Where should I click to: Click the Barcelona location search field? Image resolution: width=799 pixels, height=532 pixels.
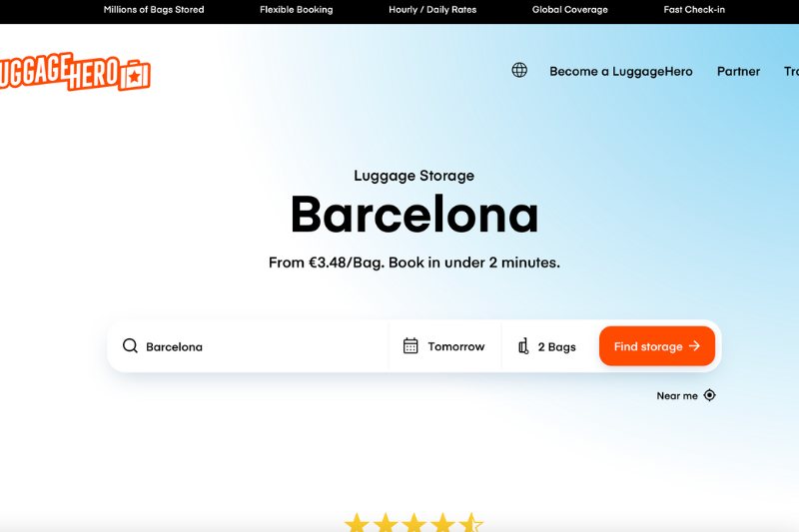(x=248, y=346)
